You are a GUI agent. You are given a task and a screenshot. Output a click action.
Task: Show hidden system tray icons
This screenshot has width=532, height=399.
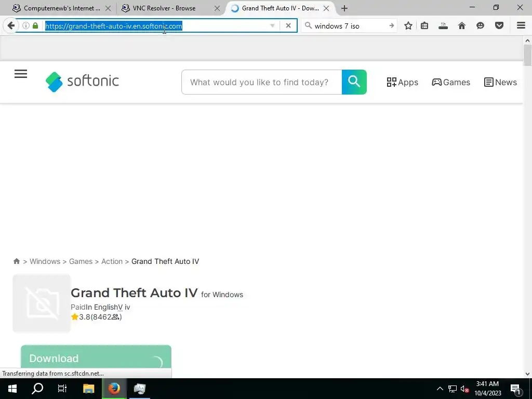click(x=440, y=389)
